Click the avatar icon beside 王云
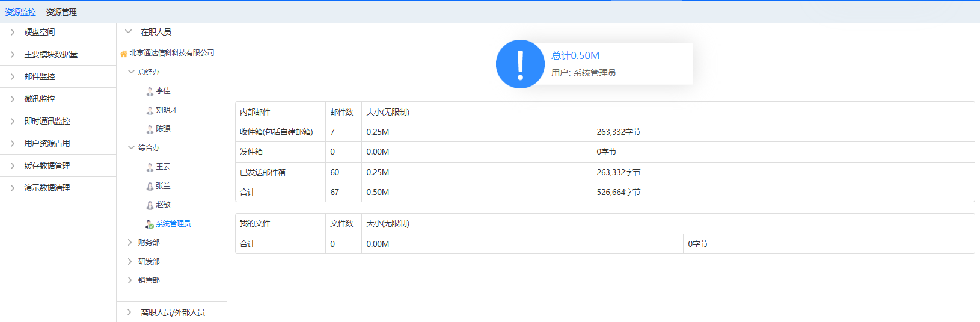 point(150,167)
